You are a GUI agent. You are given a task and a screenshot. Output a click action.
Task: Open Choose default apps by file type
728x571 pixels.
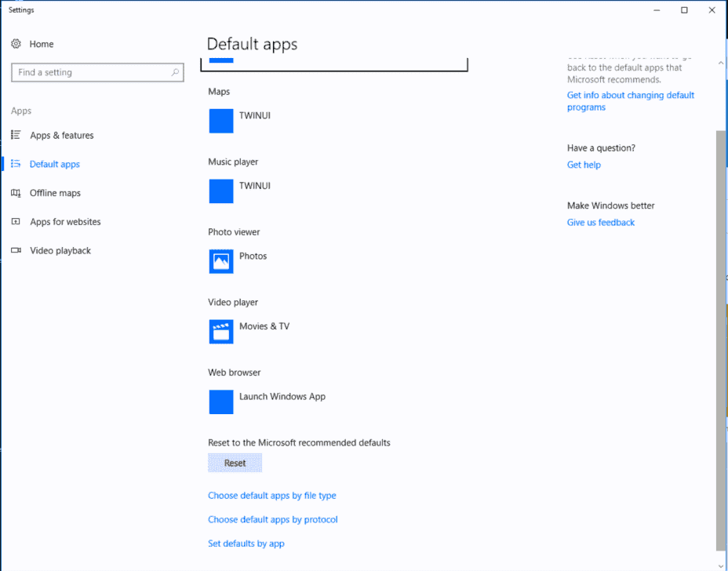(x=272, y=496)
